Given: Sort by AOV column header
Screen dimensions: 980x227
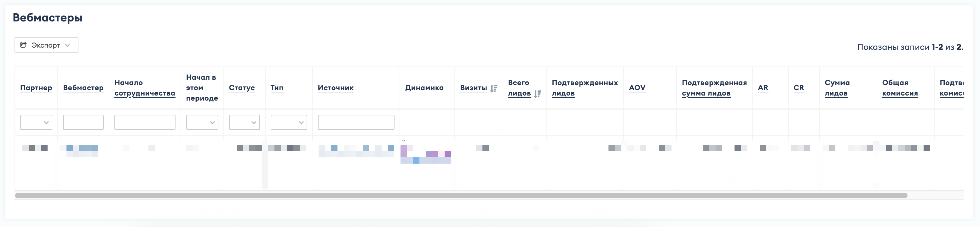Looking at the screenshot, I should [637, 88].
